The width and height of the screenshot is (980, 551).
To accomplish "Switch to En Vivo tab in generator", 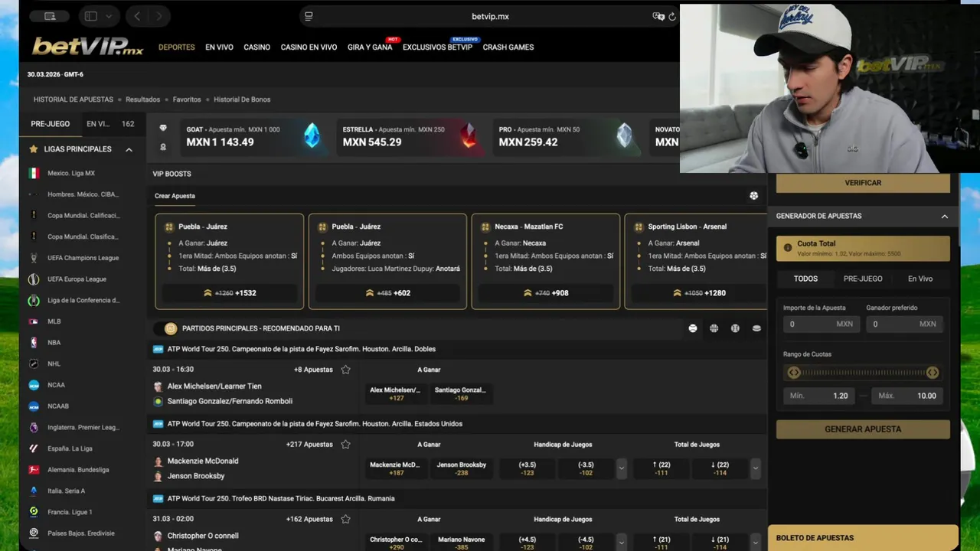I will pyautogui.click(x=920, y=279).
